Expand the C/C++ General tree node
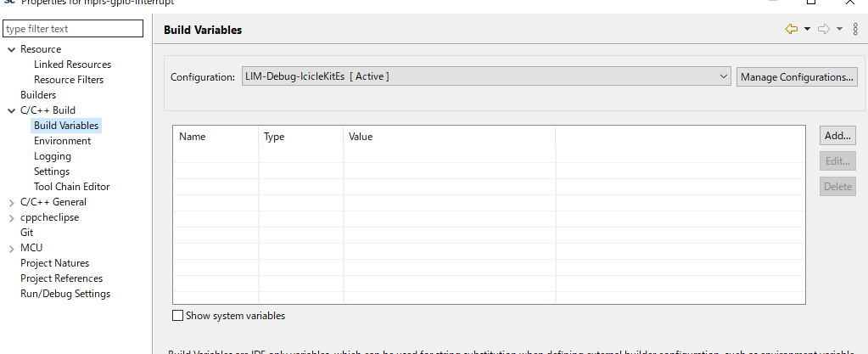The image size is (868, 354). click(x=11, y=202)
